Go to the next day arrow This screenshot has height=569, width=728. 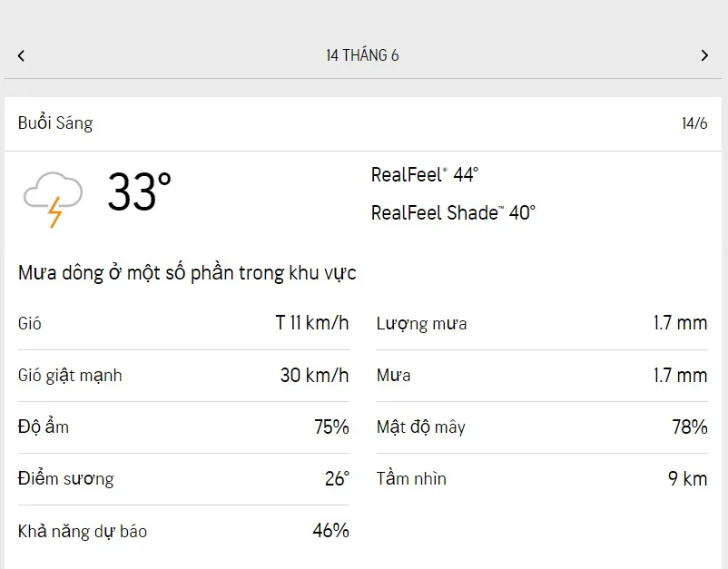pos(704,55)
